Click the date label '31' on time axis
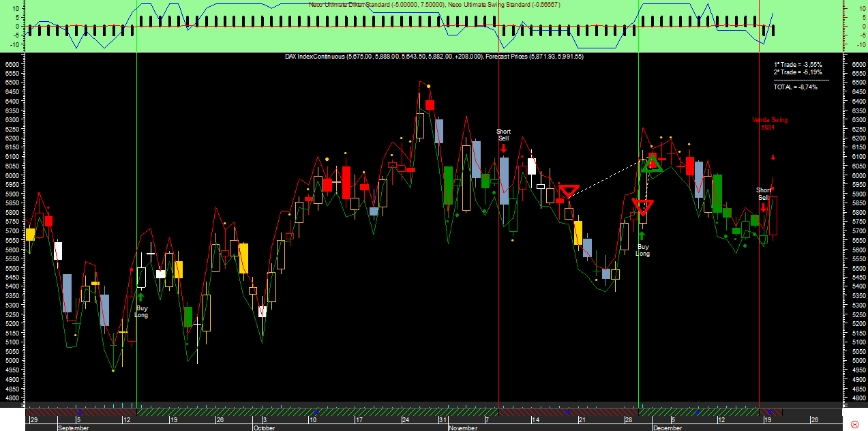Screen dimensions: 868x431 (x=443, y=420)
